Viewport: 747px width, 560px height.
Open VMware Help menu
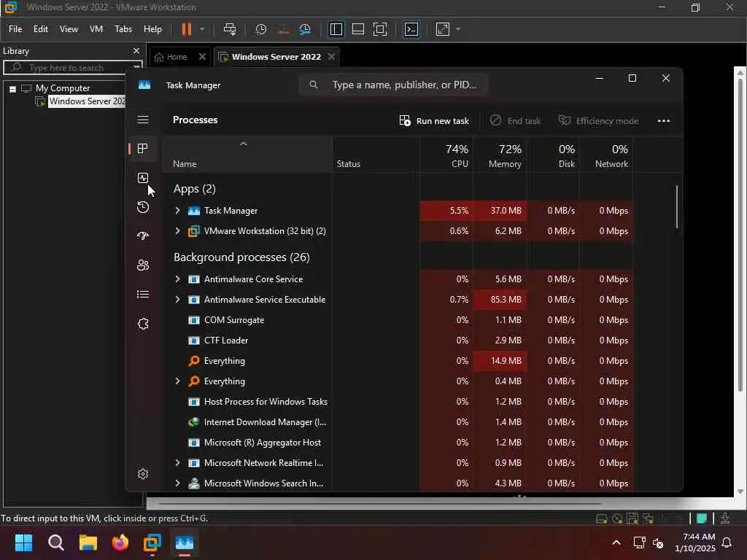[152, 29]
